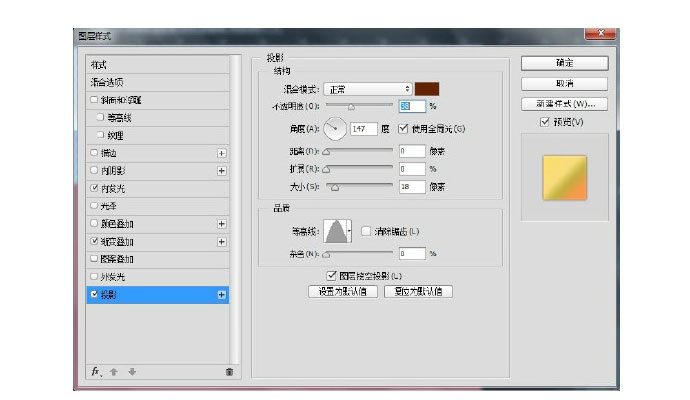Toggle 图层挖空投影 checkbox
The height and width of the screenshot is (400, 690).
[x=331, y=276]
